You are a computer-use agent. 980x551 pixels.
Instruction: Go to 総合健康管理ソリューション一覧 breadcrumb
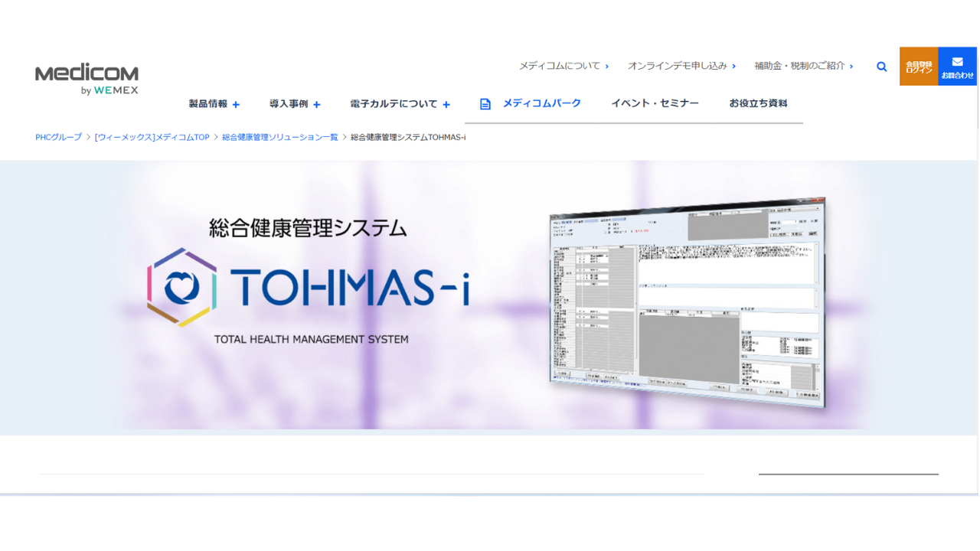[280, 137]
